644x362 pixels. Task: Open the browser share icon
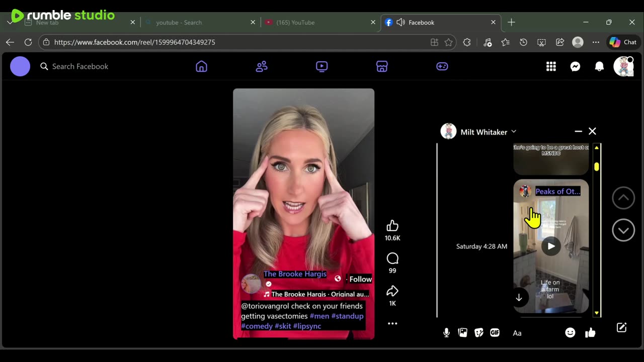pyautogui.click(x=560, y=42)
